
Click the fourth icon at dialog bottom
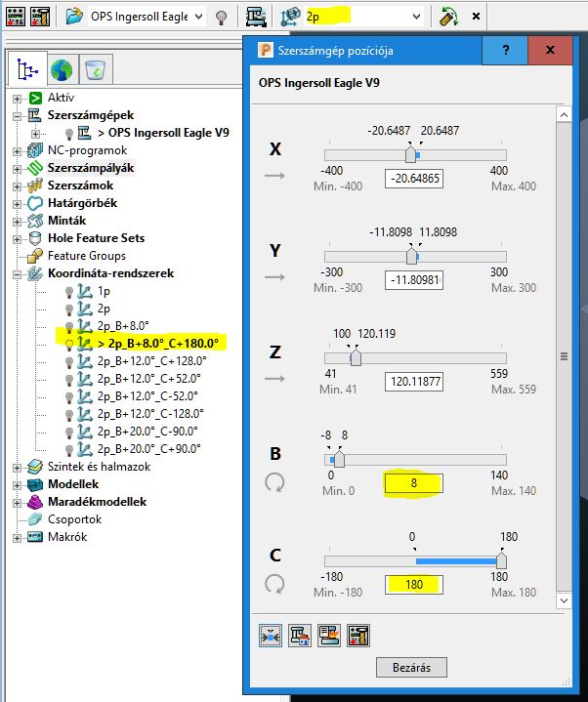[x=358, y=636]
